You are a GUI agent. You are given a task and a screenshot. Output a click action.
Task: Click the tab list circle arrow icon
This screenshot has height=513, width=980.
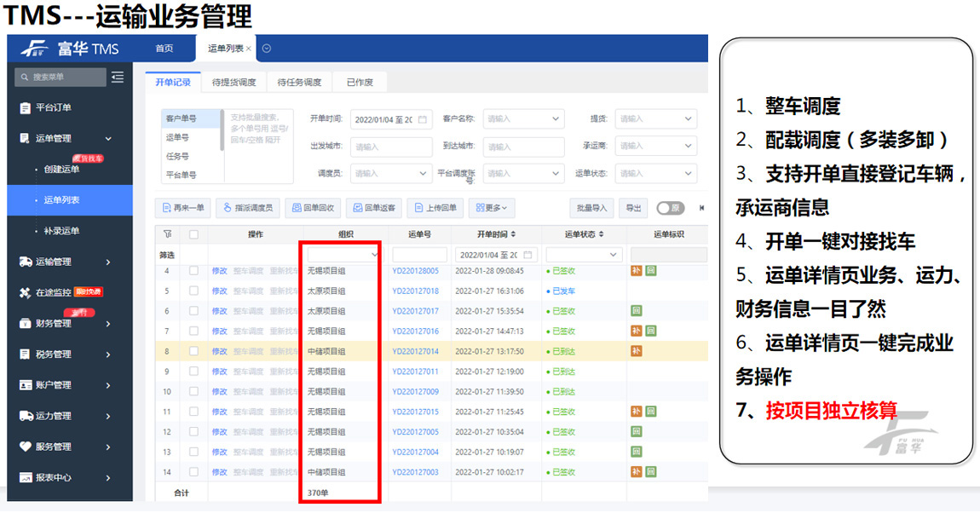[x=266, y=49]
